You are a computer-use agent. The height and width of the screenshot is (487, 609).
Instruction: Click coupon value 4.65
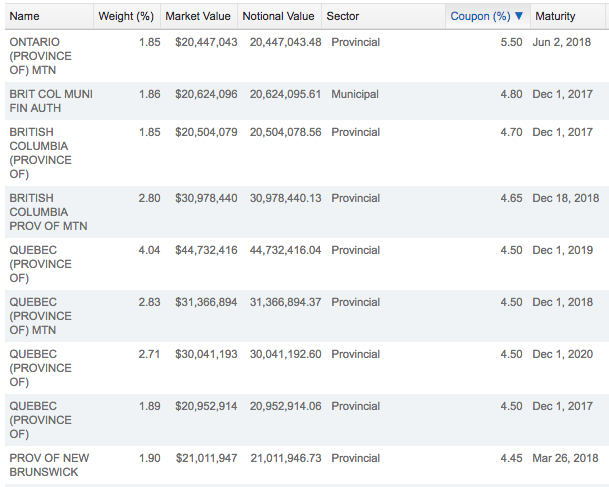pyautogui.click(x=512, y=198)
